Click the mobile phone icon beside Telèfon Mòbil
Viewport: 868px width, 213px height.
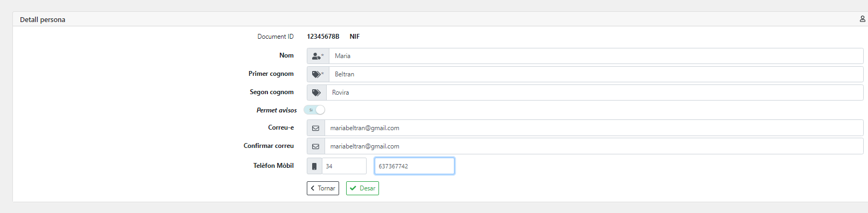point(314,166)
